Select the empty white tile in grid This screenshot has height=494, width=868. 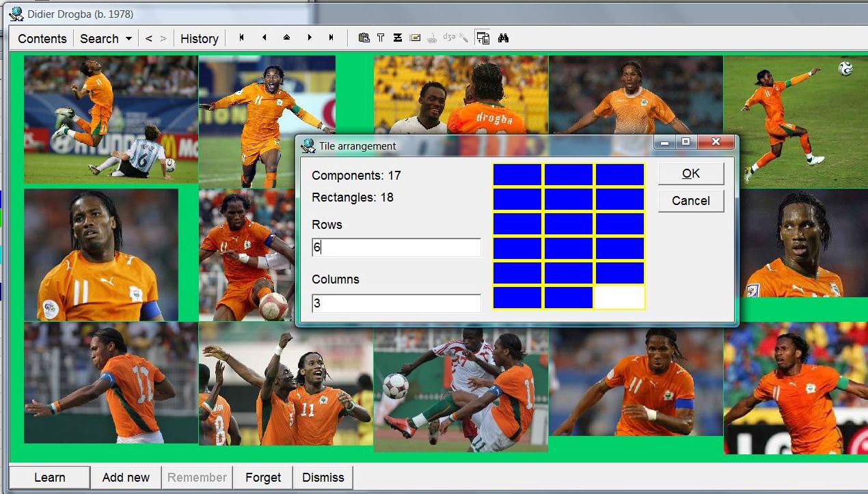pyautogui.click(x=620, y=298)
